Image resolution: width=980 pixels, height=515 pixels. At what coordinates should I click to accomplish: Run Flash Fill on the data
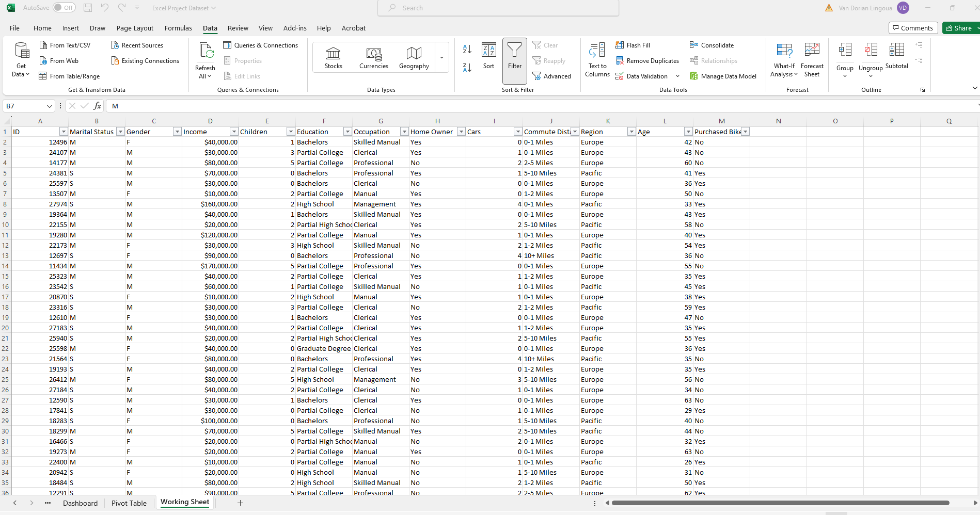tap(634, 45)
